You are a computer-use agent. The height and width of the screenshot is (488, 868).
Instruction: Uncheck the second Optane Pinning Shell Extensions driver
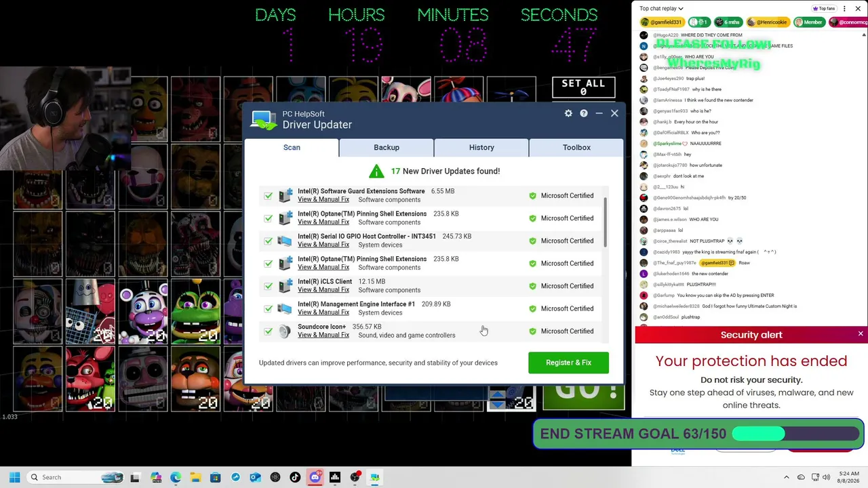269,264
